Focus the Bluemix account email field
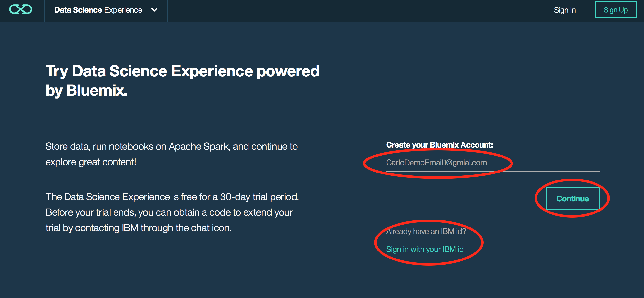 (x=493, y=163)
